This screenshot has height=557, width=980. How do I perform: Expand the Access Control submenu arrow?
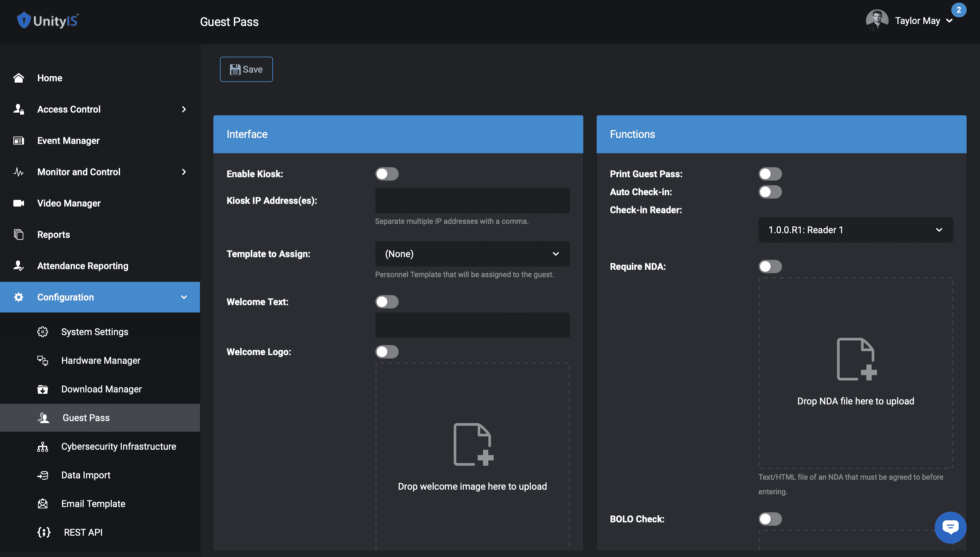click(184, 109)
